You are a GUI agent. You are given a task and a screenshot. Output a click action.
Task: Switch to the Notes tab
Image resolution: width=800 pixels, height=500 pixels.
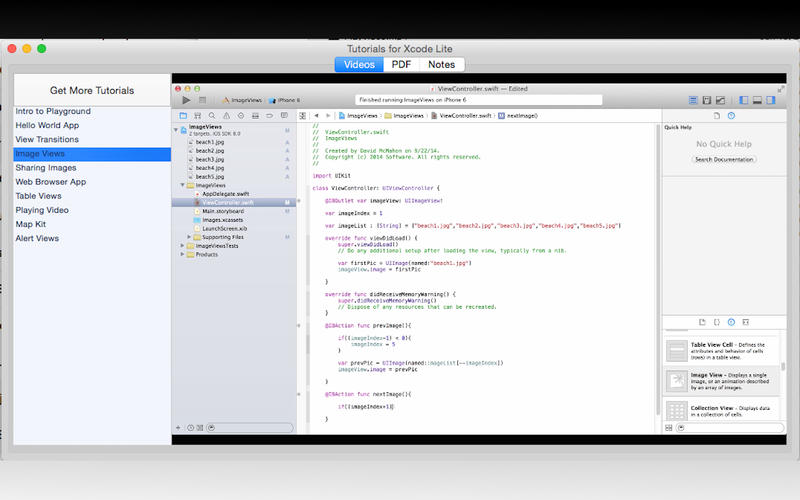pyautogui.click(x=441, y=65)
